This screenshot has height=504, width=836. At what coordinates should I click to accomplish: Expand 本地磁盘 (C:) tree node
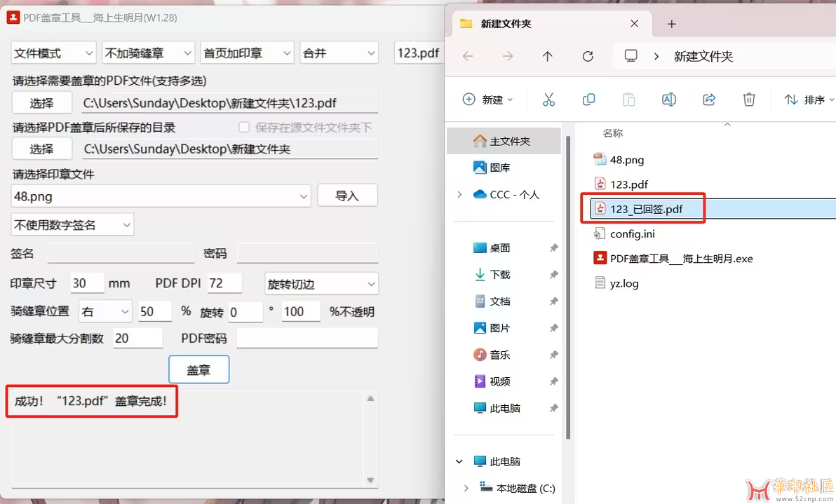click(x=466, y=488)
